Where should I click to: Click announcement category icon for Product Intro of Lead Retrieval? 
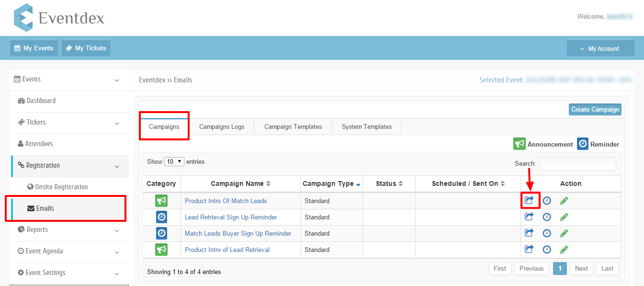tap(161, 250)
